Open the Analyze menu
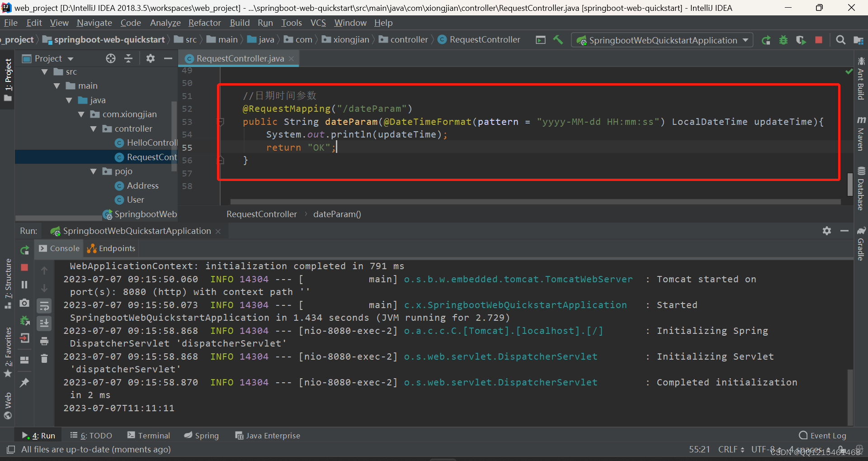This screenshot has height=461, width=868. point(165,23)
